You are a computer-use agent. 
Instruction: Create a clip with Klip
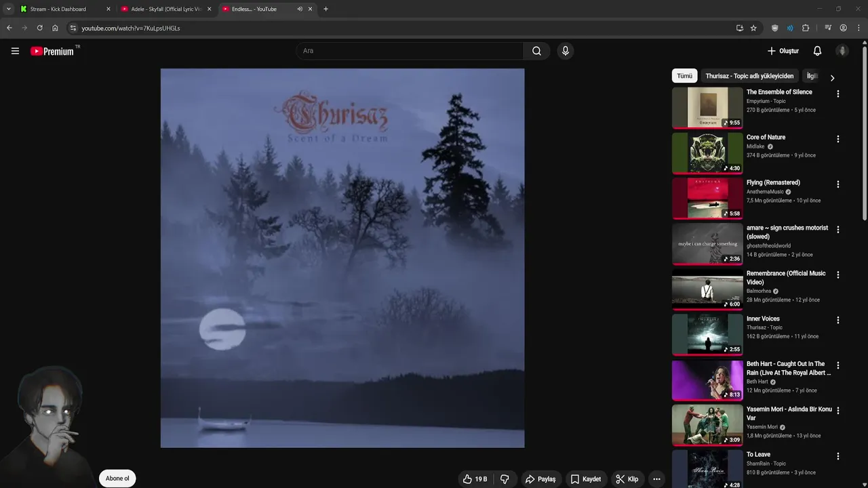[x=627, y=479]
